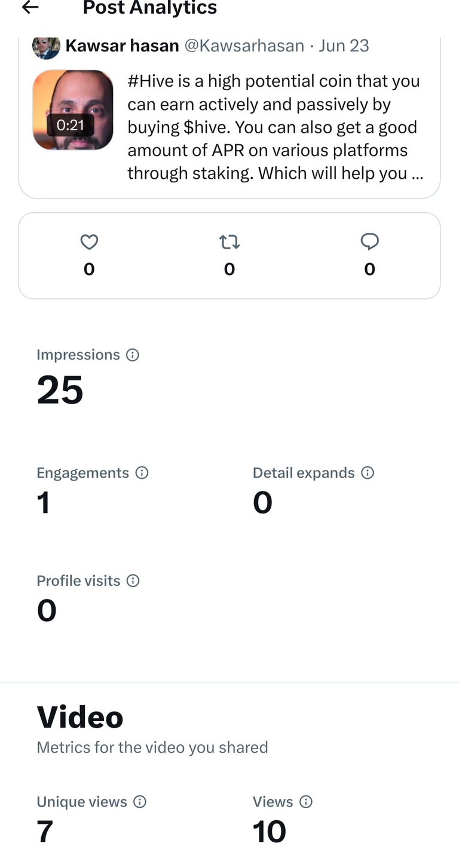Go back using the arrow icon
Screen dimensions: 459x868
(x=30, y=7)
